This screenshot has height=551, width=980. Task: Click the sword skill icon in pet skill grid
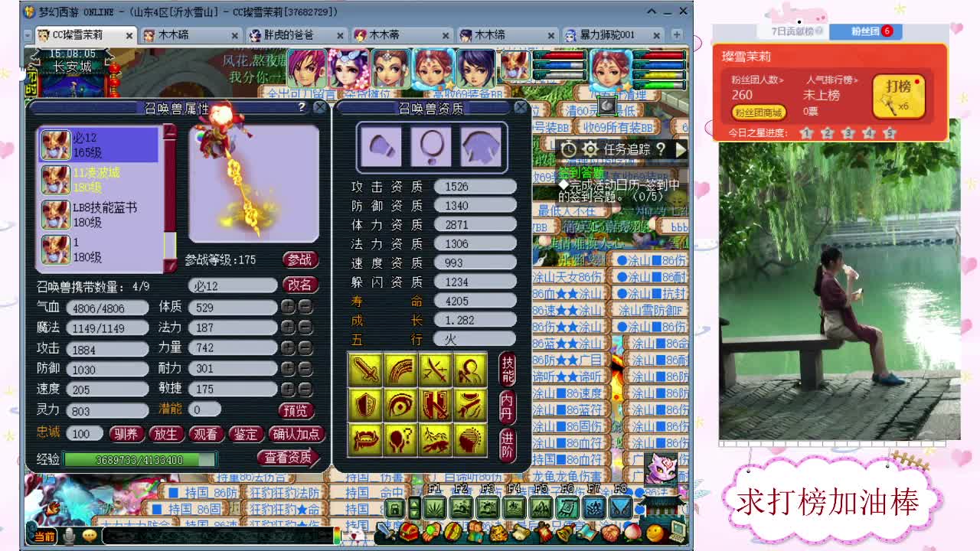[364, 370]
